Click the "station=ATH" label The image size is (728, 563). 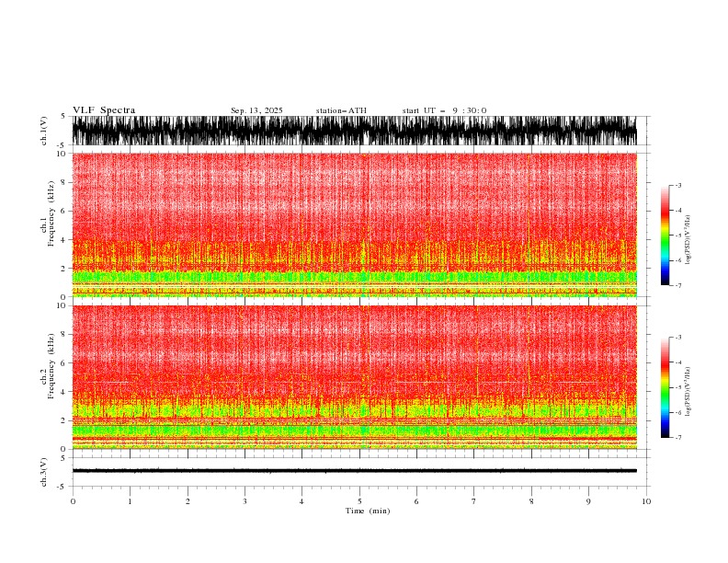[341, 110]
